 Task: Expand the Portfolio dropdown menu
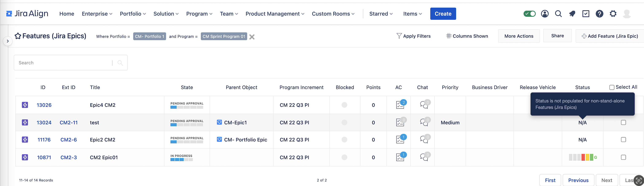pyautogui.click(x=133, y=14)
